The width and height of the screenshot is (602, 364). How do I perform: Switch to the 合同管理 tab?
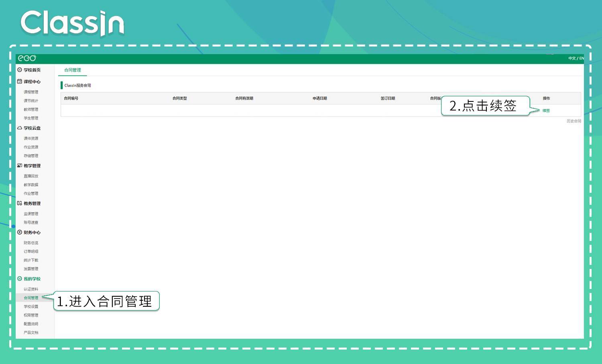pyautogui.click(x=73, y=70)
